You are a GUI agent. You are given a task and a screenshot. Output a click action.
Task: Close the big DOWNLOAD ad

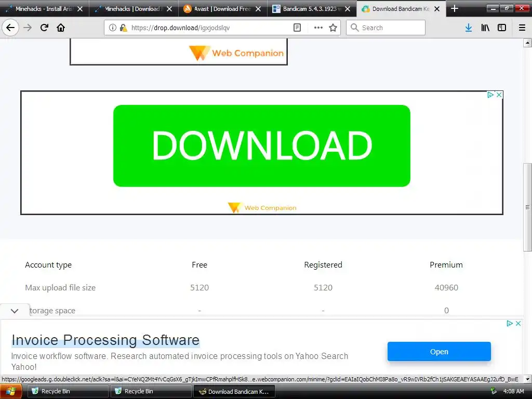(499, 95)
